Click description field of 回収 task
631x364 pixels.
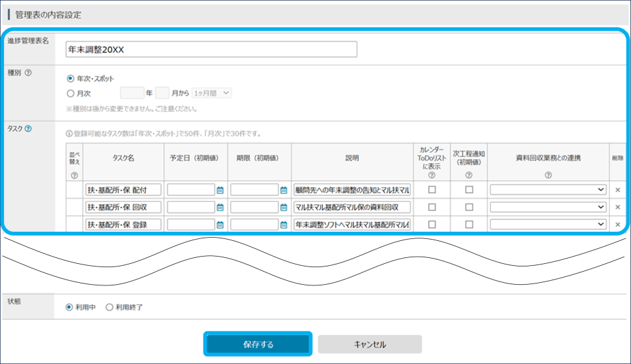352,208
